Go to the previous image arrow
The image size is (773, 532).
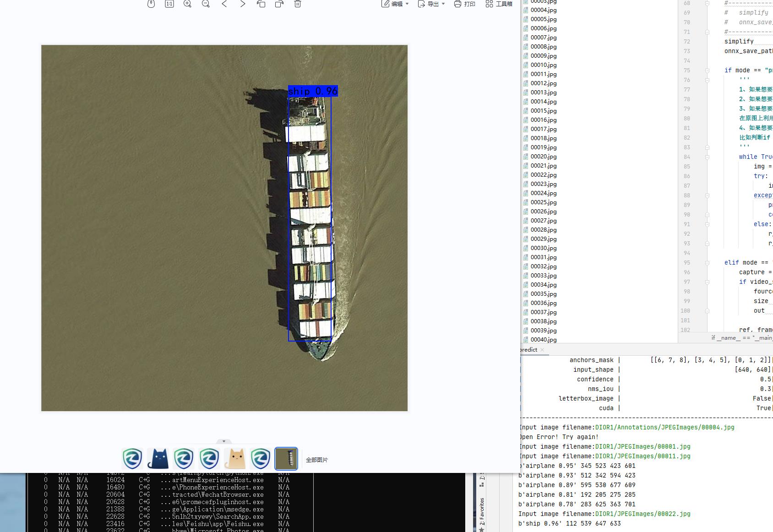pyautogui.click(x=224, y=4)
